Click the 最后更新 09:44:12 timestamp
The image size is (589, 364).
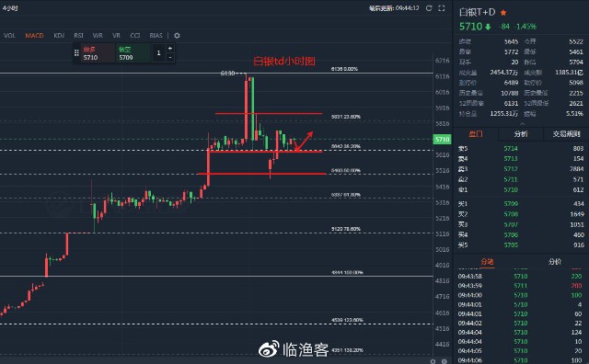(x=394, y=8)
